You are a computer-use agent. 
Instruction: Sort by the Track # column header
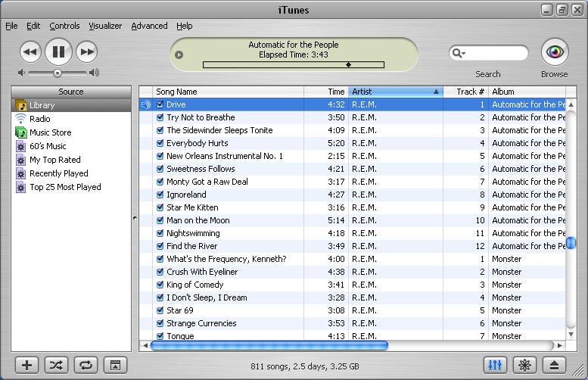[465, 92]
